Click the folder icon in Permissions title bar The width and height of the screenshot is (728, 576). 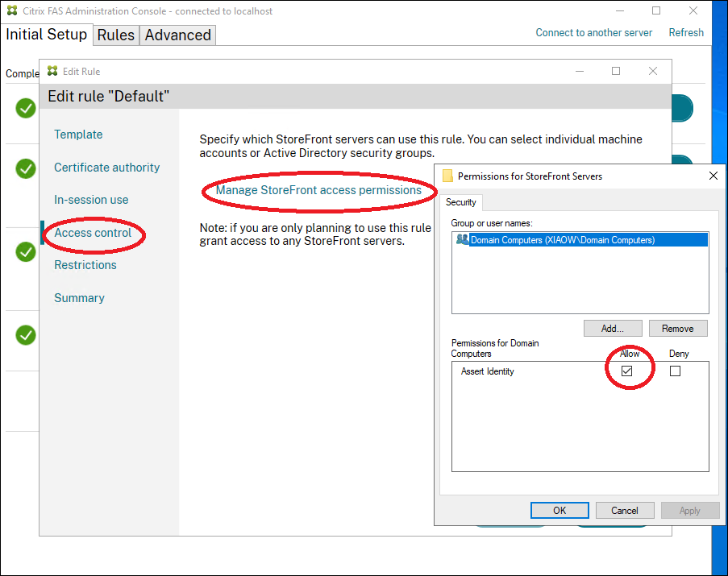tap(447, 176)
